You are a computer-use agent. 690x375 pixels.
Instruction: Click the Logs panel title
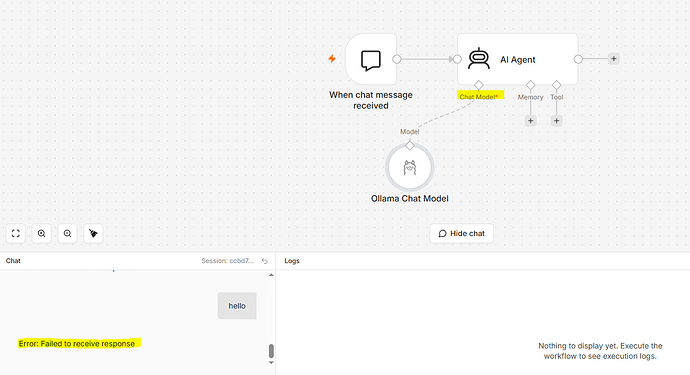[292, 261]
